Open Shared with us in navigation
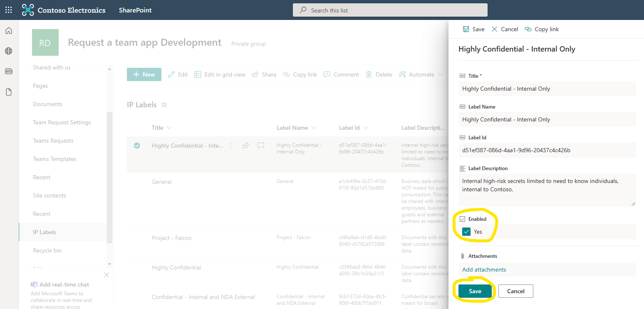Viewport: 644px width, 309px height. [x=52, y=67]
